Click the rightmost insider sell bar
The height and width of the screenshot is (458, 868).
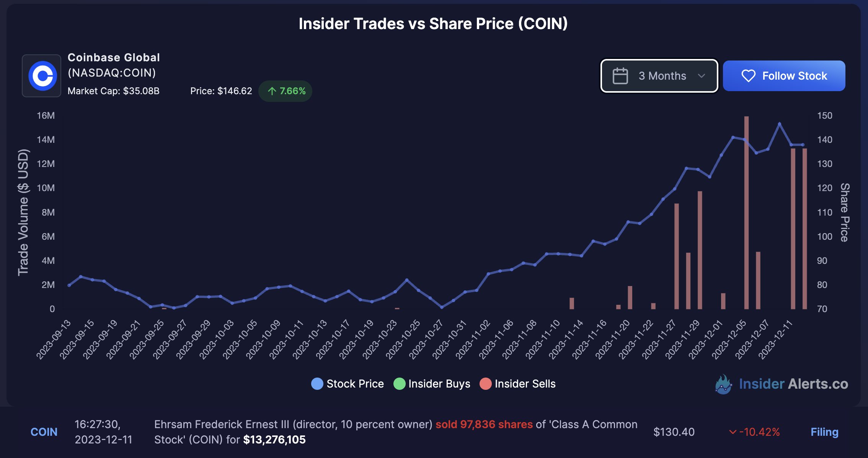pyautogui.click(x=804, y=230)
